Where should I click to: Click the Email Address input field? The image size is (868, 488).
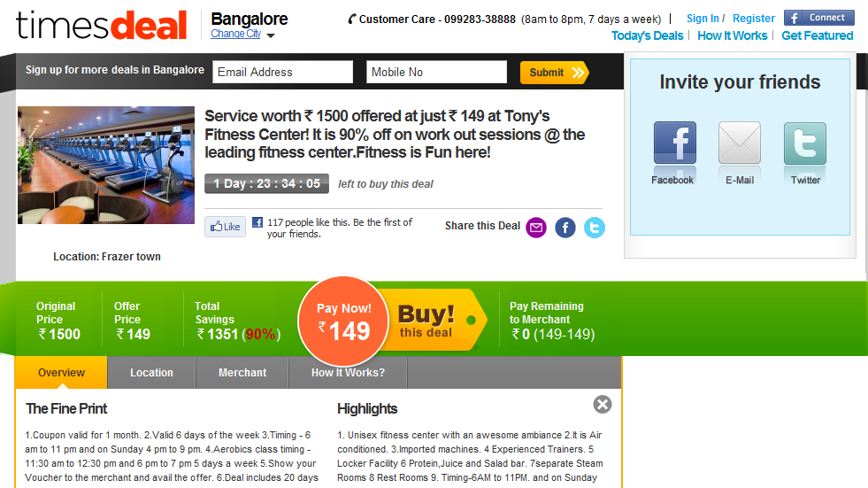pos(282,72)
